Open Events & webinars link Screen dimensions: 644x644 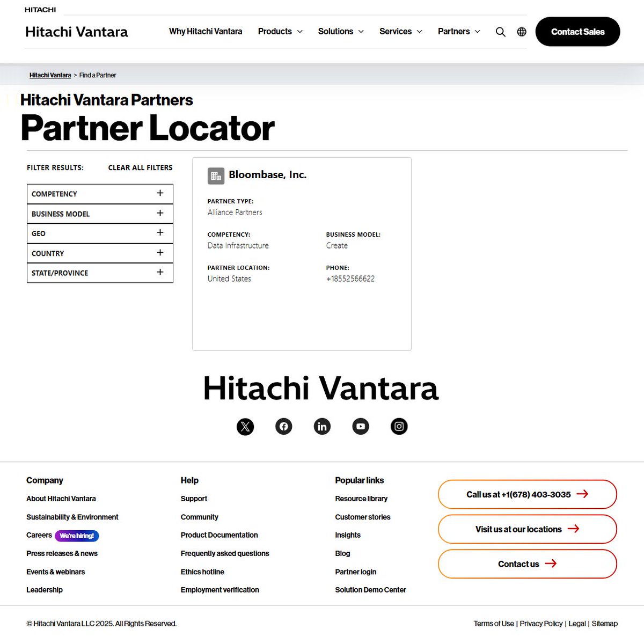55,572
